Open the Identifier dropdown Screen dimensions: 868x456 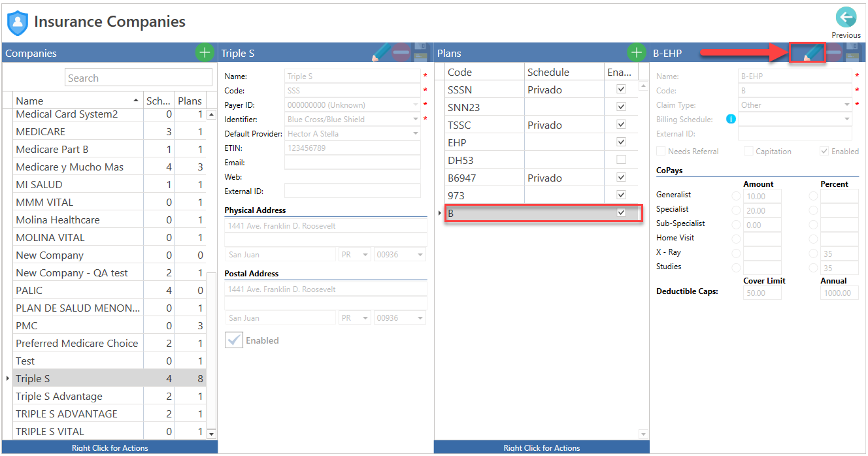tap(415, 119)
